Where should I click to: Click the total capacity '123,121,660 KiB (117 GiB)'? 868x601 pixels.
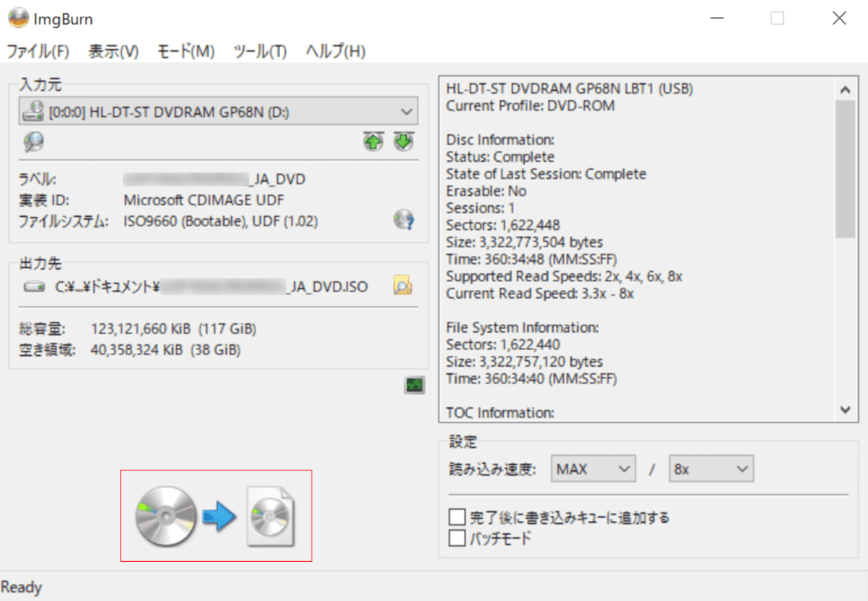pyautogui.click(x=173, y=329)
